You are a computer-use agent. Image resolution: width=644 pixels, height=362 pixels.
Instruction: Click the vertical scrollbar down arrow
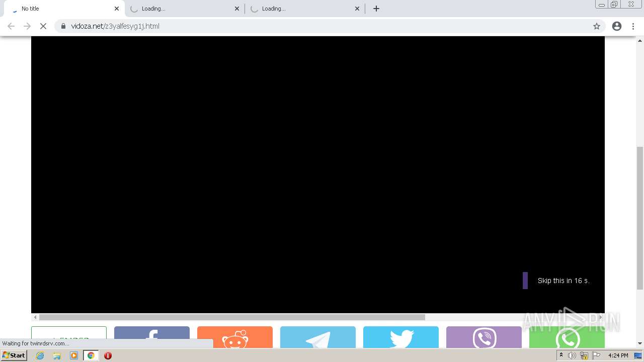[x=640, y=344]
